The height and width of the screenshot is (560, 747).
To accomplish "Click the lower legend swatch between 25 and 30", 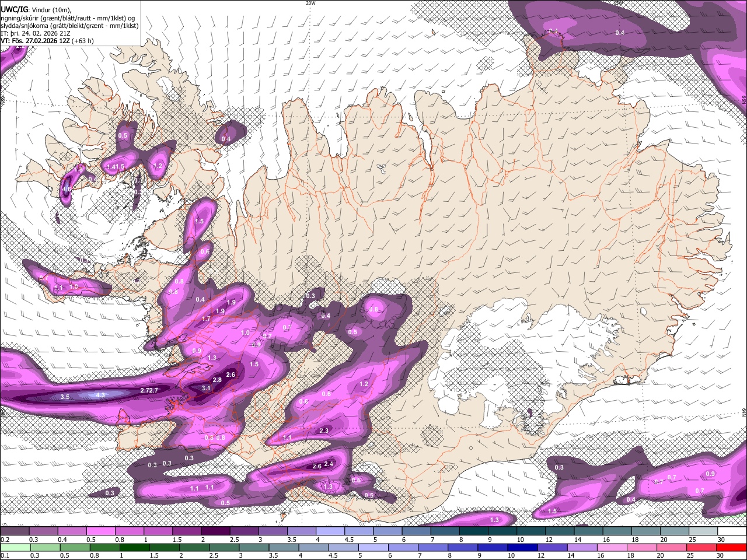I will [x=703, y=547].
